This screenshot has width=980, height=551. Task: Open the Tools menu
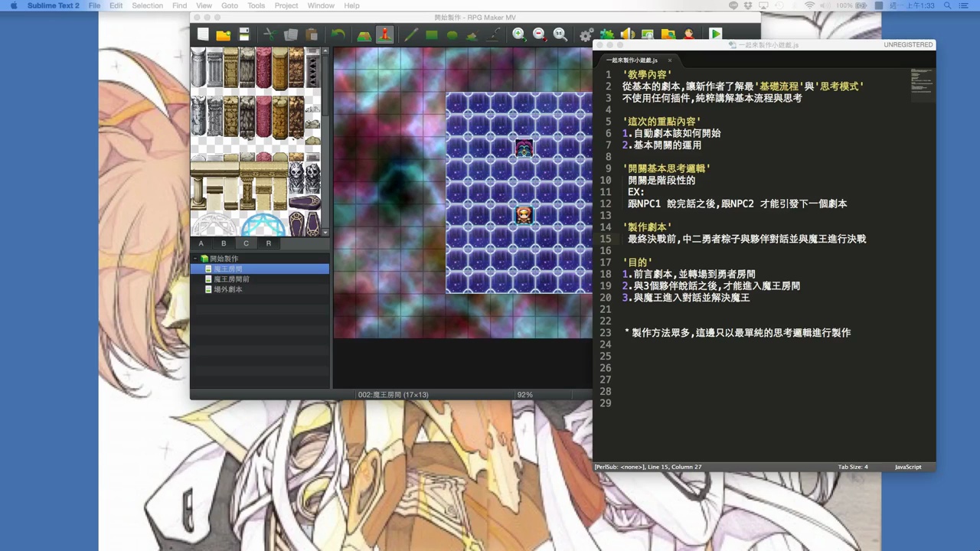256,5
